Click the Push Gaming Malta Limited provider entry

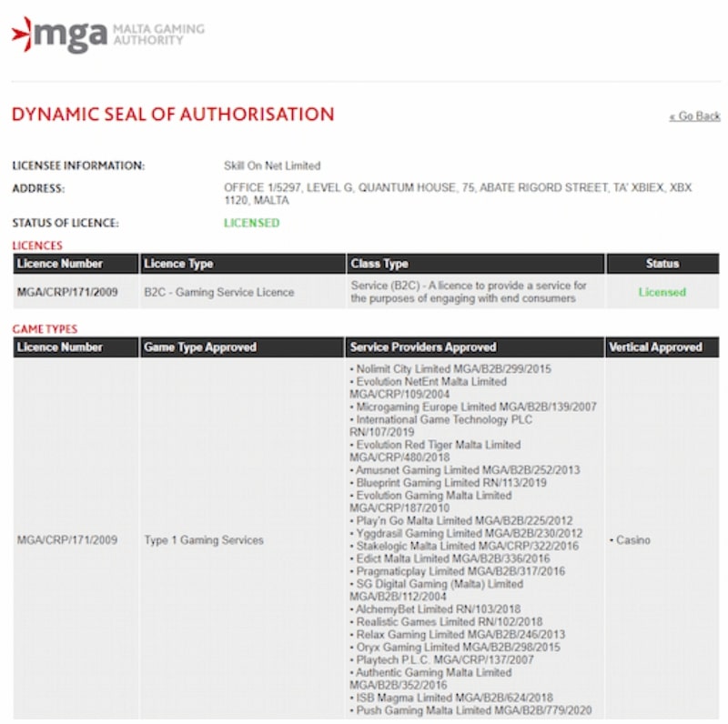[470, 710]
